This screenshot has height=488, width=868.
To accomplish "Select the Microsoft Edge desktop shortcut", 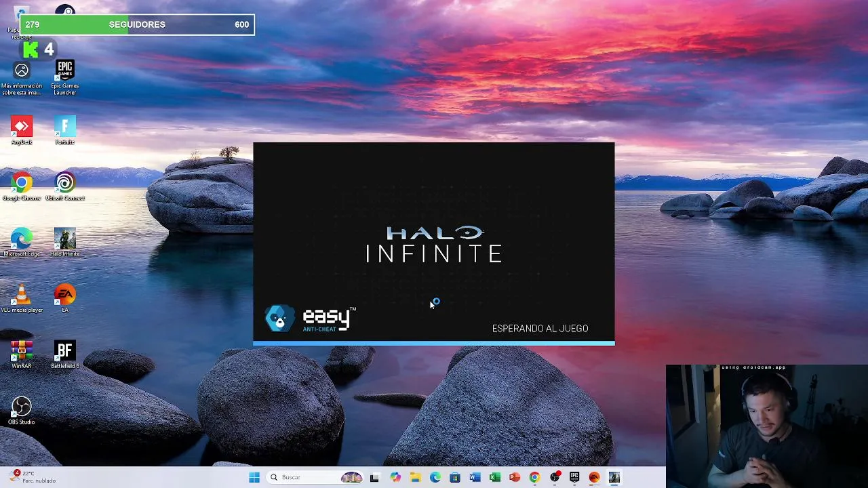I will pos(22,243).
